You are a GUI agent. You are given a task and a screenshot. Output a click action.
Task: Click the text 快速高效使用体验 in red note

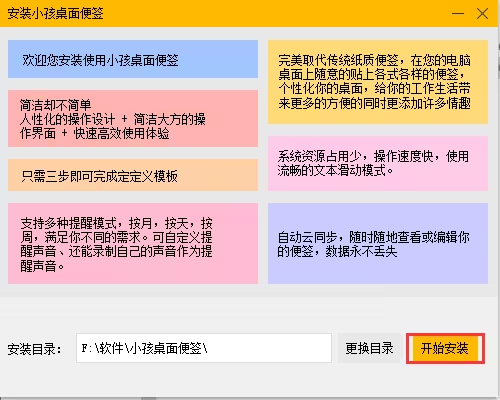tap(121, 134)
